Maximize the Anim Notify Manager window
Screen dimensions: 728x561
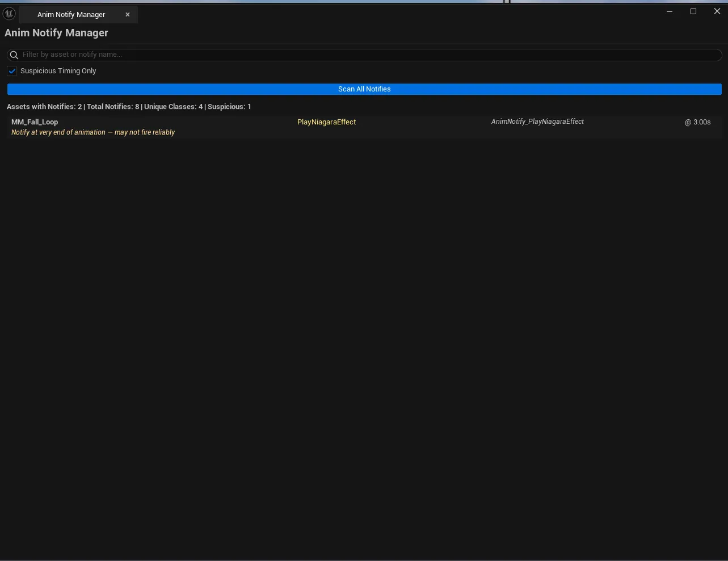tap(693, 11)
